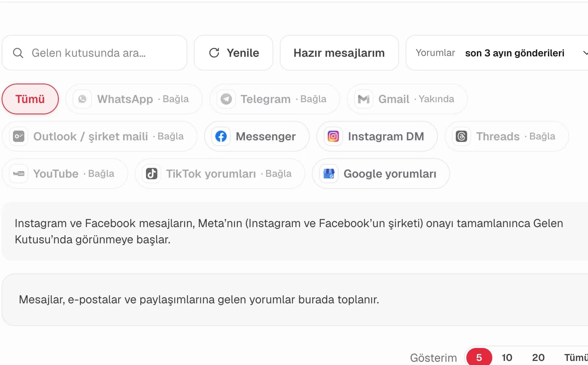Screen dimensions: 588x365
Task: Filter inbox by Instagram DM
Action: point(377,136)
